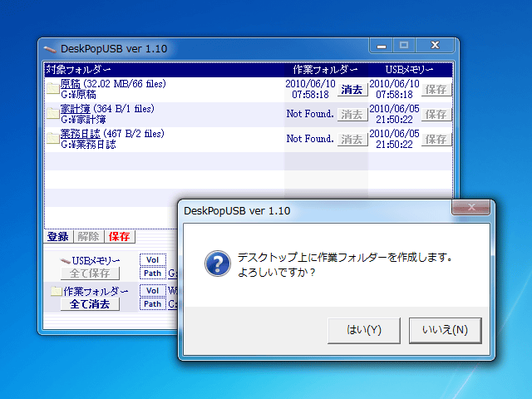Select the red 保存 tab button

[120, 236]
